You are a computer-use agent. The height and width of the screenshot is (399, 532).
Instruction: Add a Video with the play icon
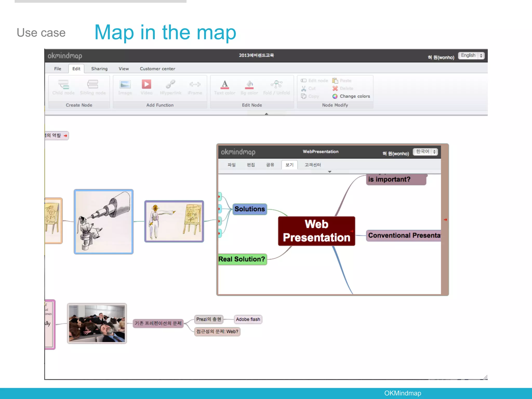click(146, 84)
